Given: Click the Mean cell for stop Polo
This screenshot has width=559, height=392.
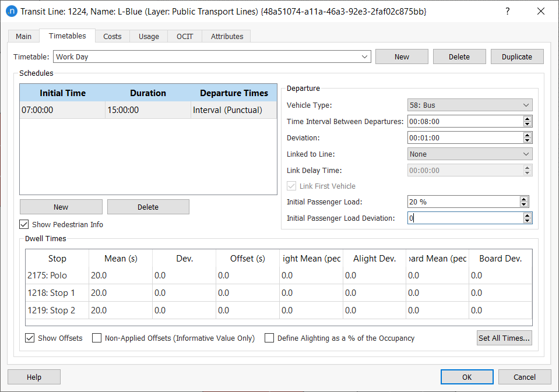Looking at the screenshot, I should click(120, 276).
